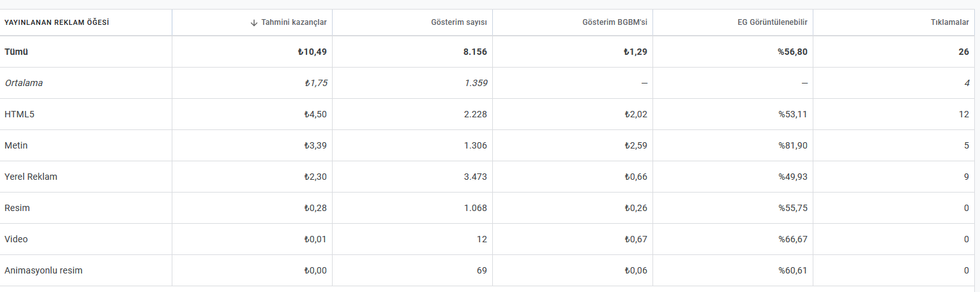Click the 26 total clicks value
The width and height of the screenshot is (980, 292).
pos(963,52)
